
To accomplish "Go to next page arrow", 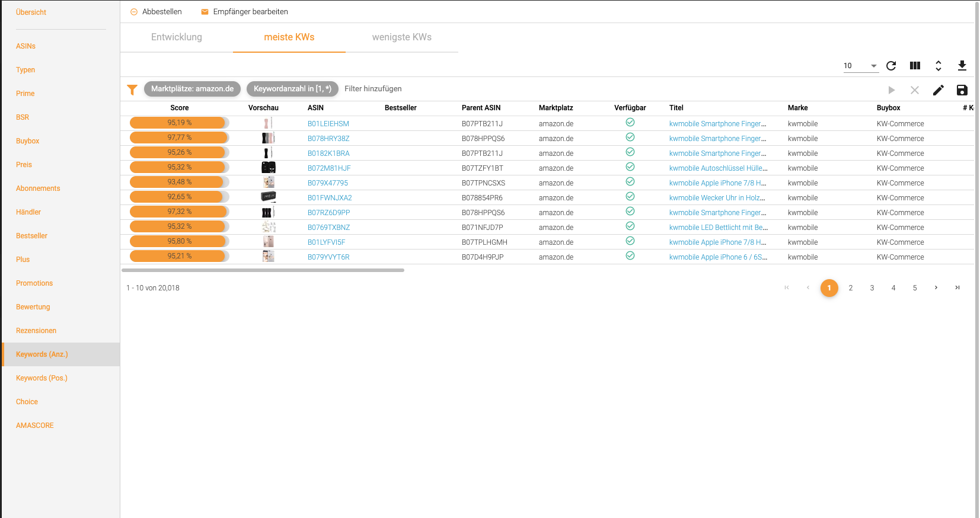I will pos(936,287).
